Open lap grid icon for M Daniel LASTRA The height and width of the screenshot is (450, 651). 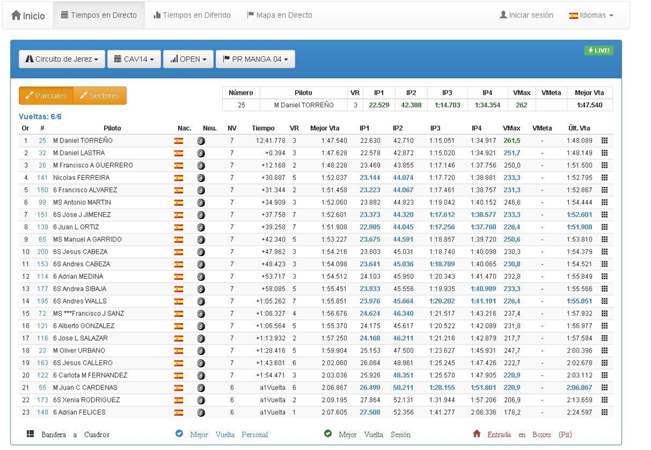(604, 153)
